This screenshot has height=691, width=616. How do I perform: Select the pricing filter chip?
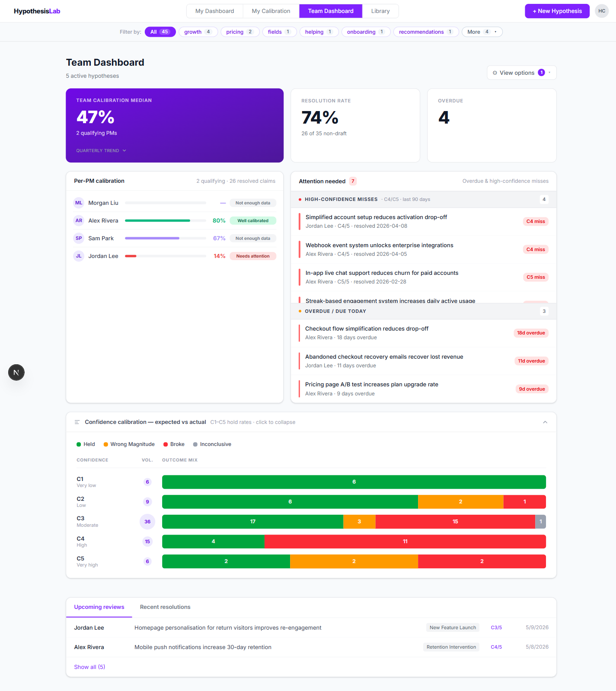click(240, 32)
